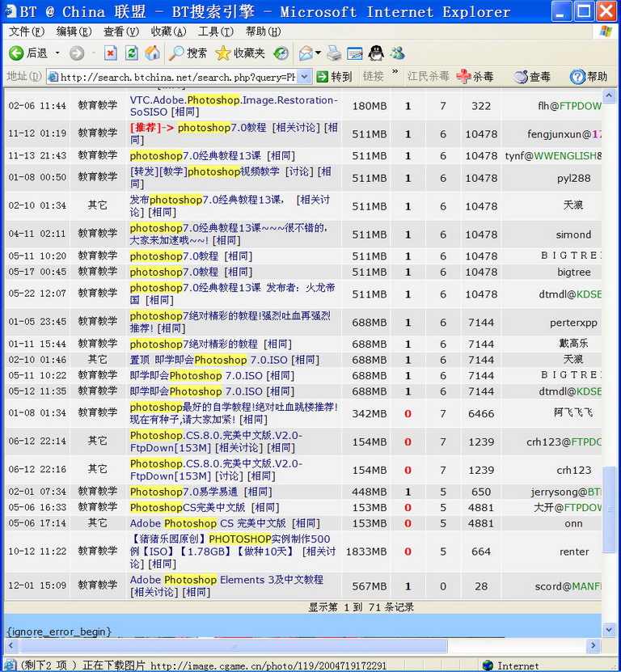Go back with the 后退 button
Viewport: 621px width, 672px height.
point(28,53)
